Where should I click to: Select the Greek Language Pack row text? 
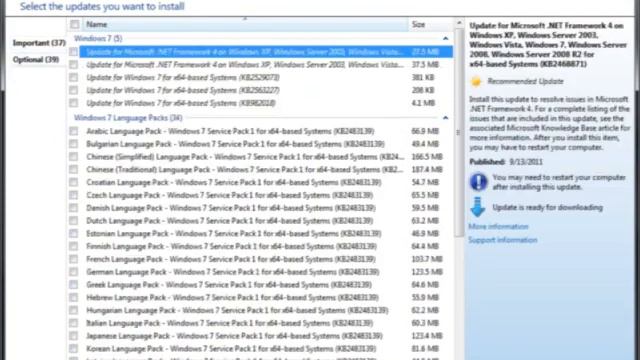[x=229, y=284]
